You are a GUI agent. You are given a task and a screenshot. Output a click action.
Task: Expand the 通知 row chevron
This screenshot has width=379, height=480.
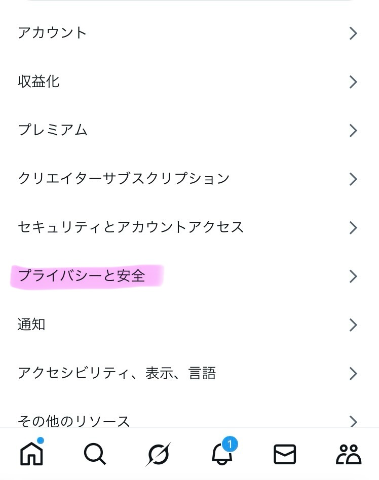pyautogui.click(x=353, y=325)
